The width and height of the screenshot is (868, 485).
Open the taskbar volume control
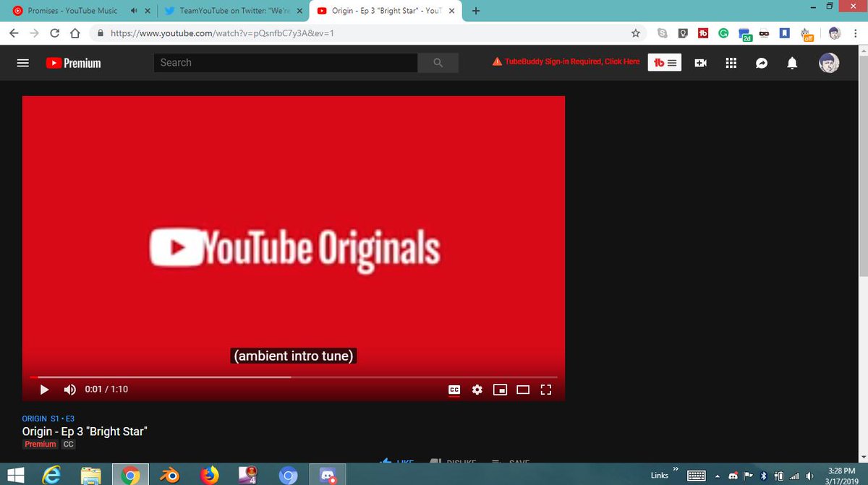pyautogui.click(x=809, y=476)
